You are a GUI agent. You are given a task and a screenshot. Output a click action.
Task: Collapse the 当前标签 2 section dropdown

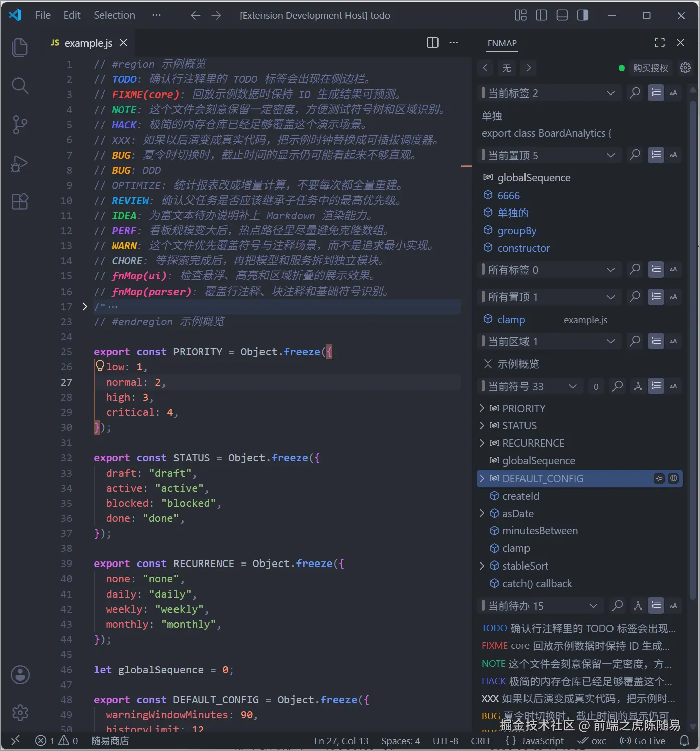tap(611, 93)
